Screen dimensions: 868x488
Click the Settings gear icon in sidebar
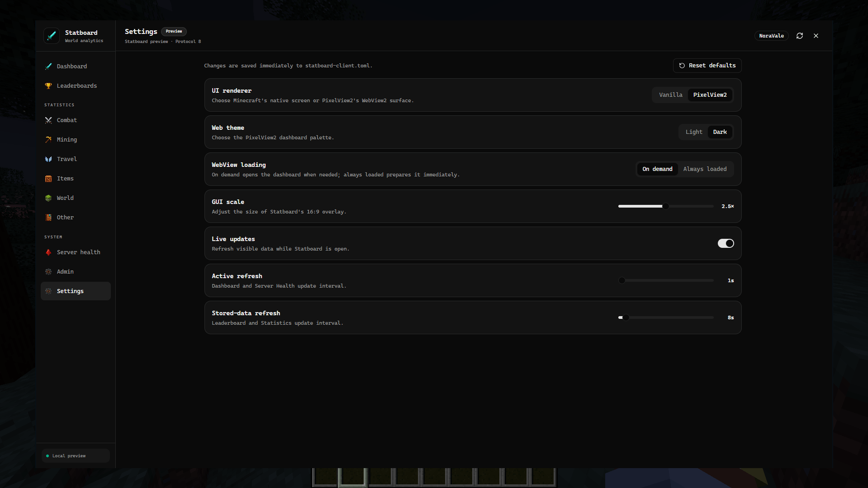coord(48,291)
